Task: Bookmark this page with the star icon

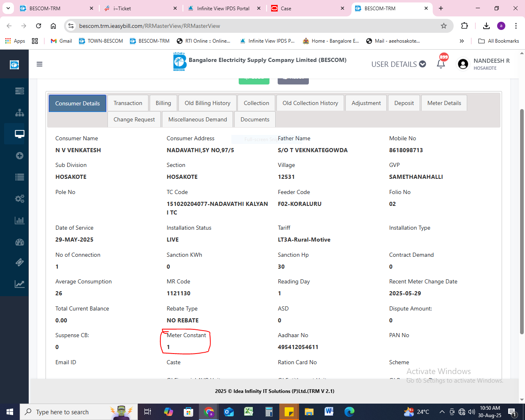Action: point(444,26)
